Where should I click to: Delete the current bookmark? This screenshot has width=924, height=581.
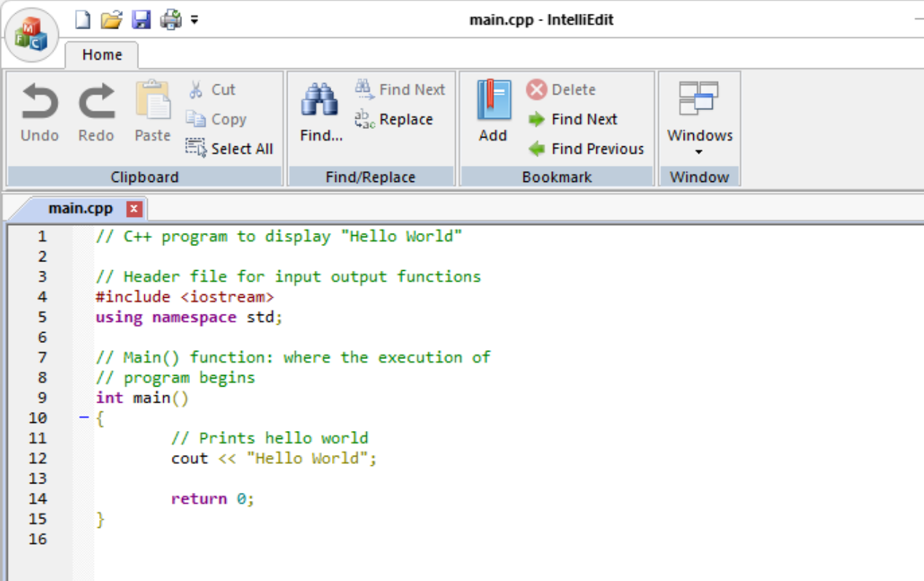pyautogui.click(x=570, y=90)
